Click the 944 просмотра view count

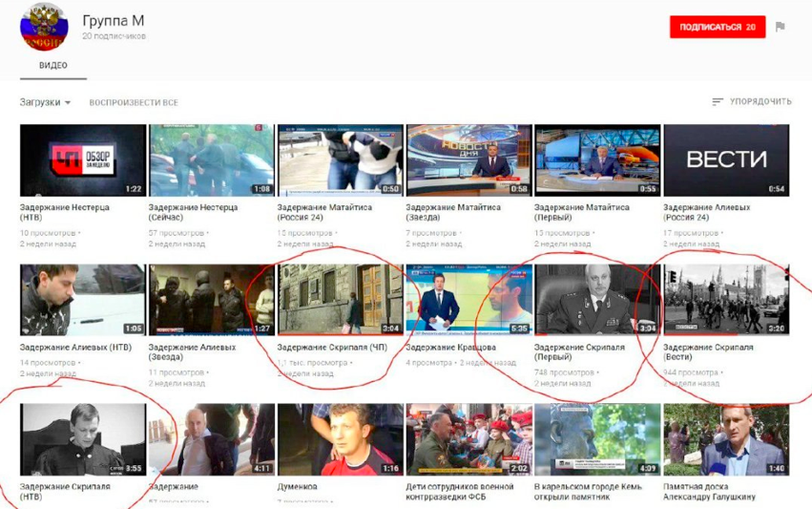[691, 372]
